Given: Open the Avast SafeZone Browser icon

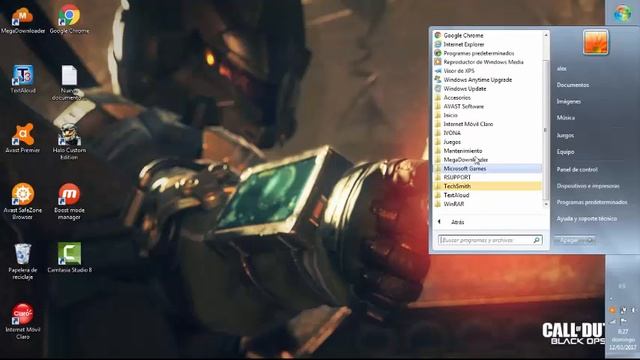Looking at the screenshot, I should (x=22, y=202).
